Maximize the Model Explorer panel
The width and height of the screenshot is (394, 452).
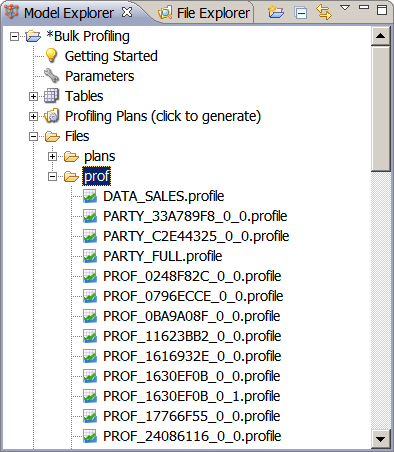[382, 9]
